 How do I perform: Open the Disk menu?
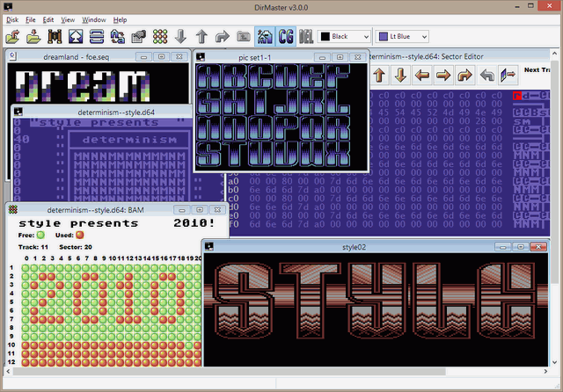[x=12, y=18]
